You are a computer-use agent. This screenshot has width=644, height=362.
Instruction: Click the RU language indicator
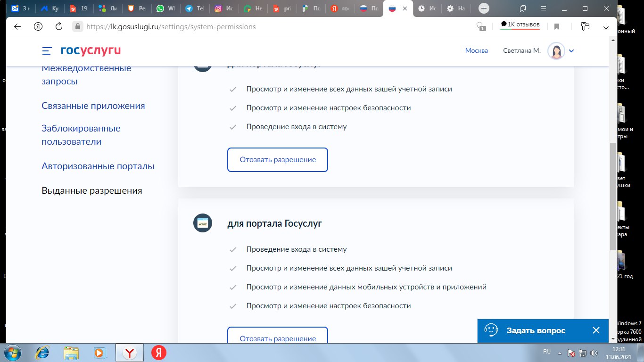[x=547, y=352]
